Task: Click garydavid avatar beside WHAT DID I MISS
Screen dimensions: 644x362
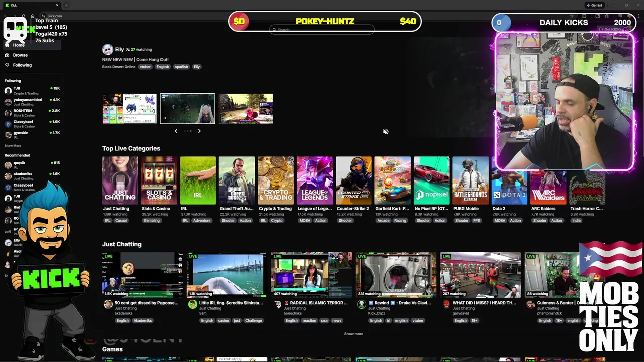Action: click(446, 304)
